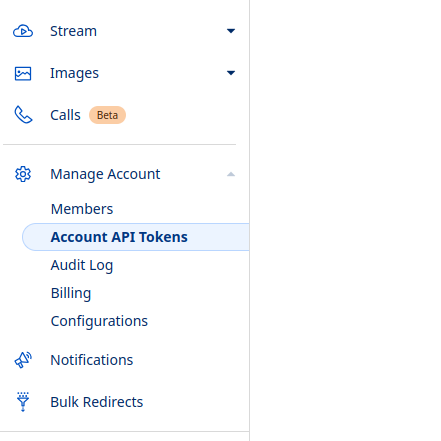Click the Images picture icon
441x441 pixels.
click(x=23, y=73)
